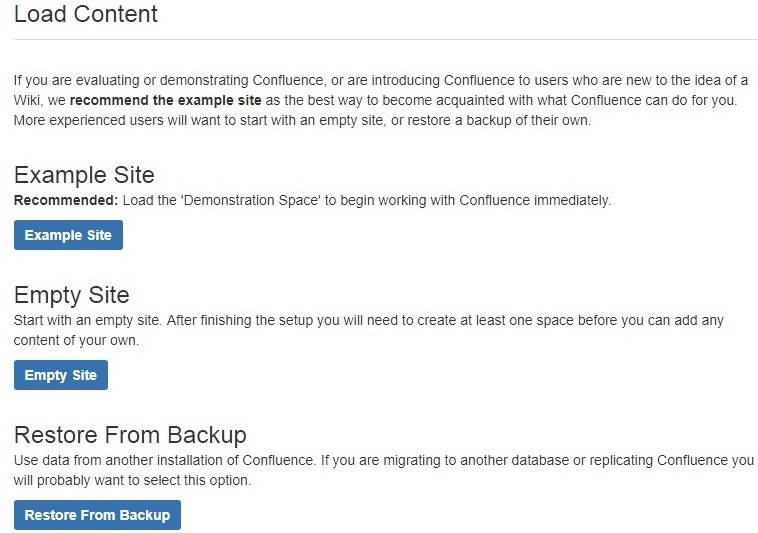Image resolution: width=758 pixels, height=533 pixels.
Task: Click the Load Content page title
Action: [86, 15]
